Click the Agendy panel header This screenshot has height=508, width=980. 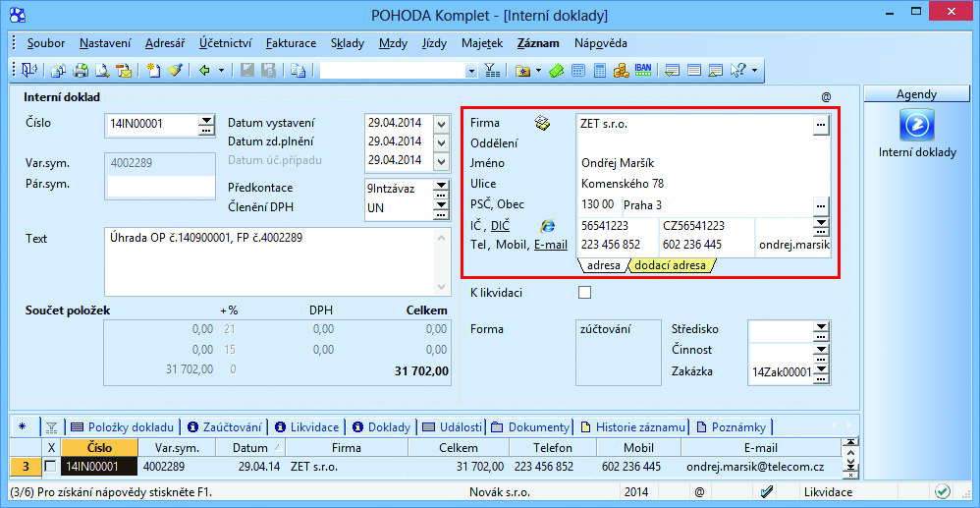pyautogui.click(x=916, y=94)
